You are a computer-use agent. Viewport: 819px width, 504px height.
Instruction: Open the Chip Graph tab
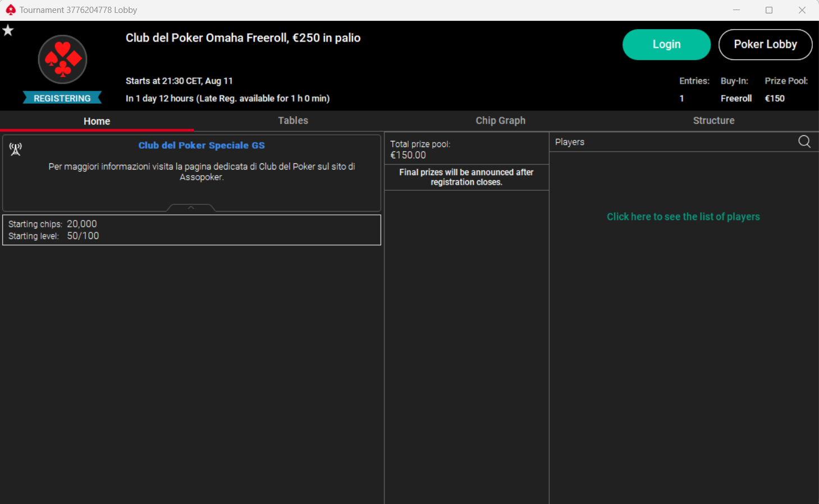[501, 121]
